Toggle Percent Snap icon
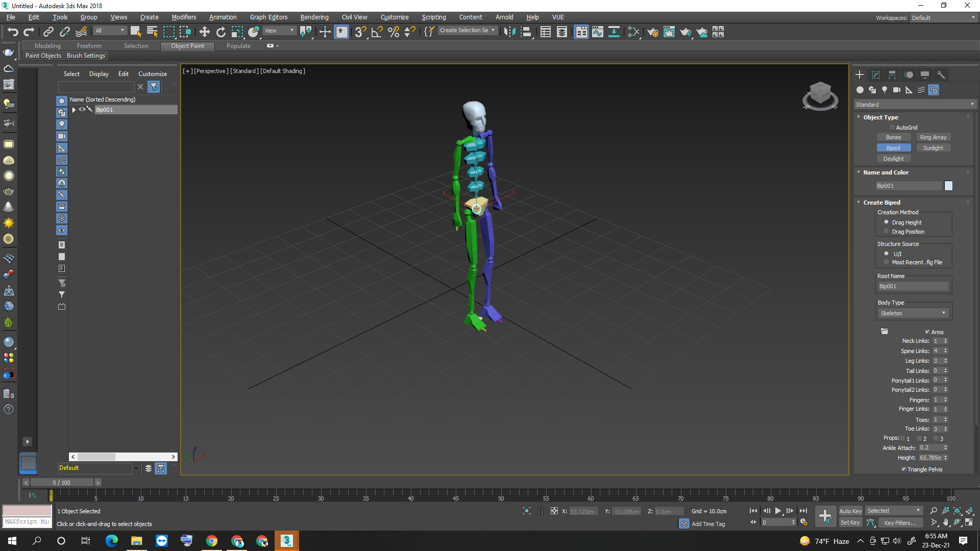980x551 pixels. [394, 32]
